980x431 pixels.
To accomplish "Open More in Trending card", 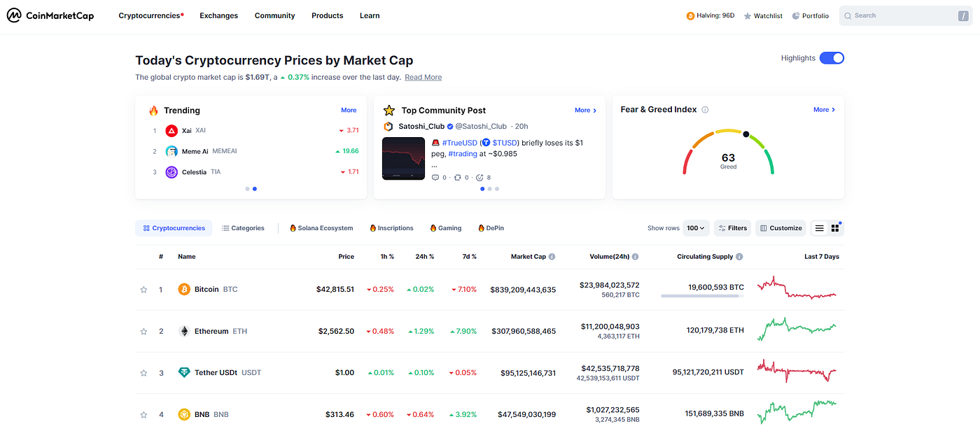I will [349, 111].
